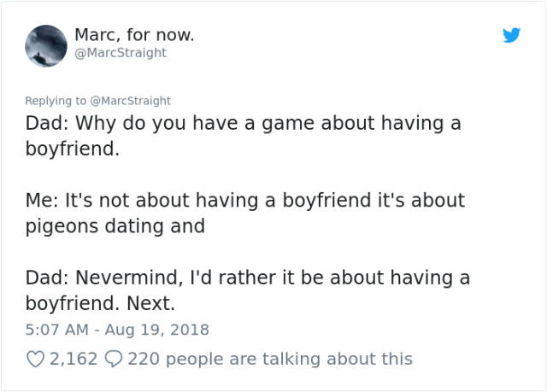Click the '5:07 AM' time portion
Viewport: 547px width, 392px height.
point(57,330)
